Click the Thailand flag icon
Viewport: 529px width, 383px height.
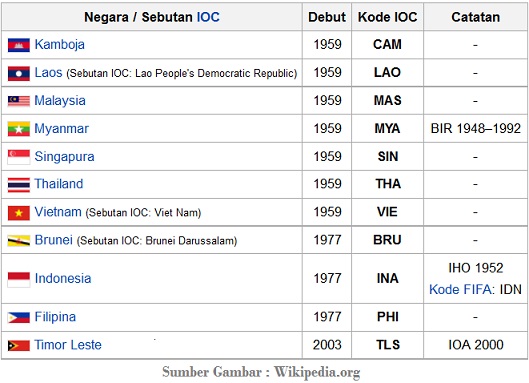pyautogui.click(x=19, y=185)
